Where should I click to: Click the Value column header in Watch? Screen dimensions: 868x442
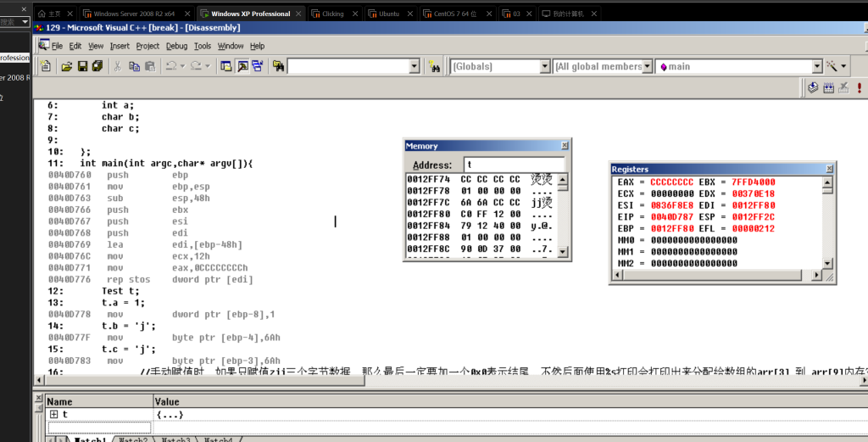click(168, 401)
